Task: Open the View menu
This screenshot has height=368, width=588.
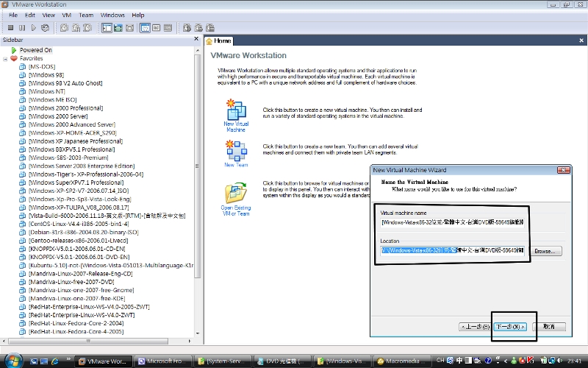Action: (49, 15)
